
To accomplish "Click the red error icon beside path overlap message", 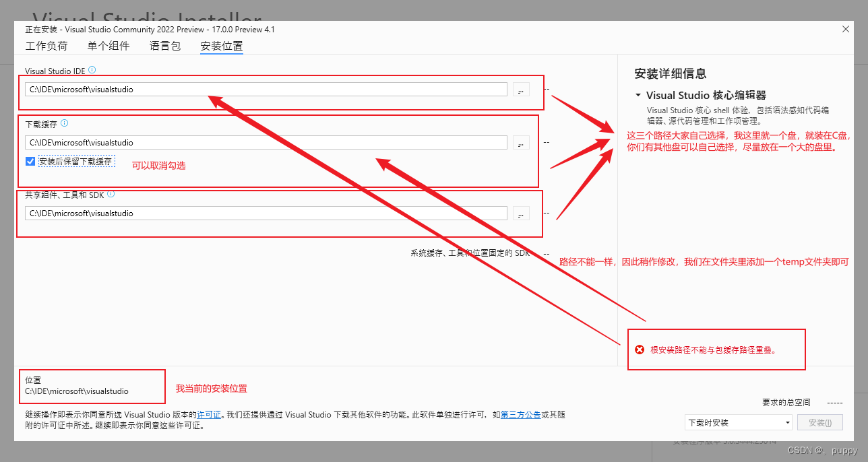I will click(640, 350).
